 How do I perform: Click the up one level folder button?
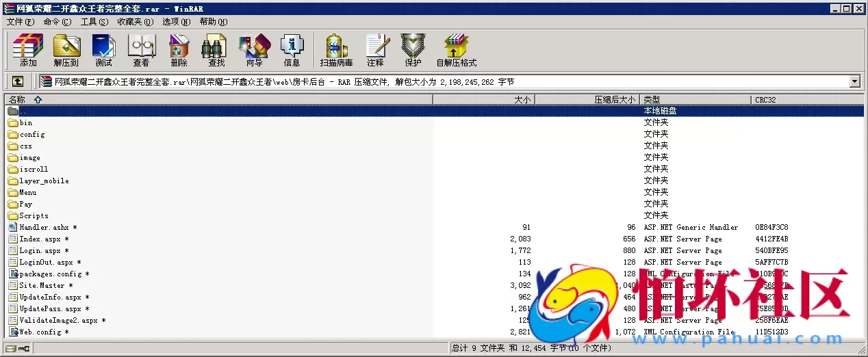[18, 81]
